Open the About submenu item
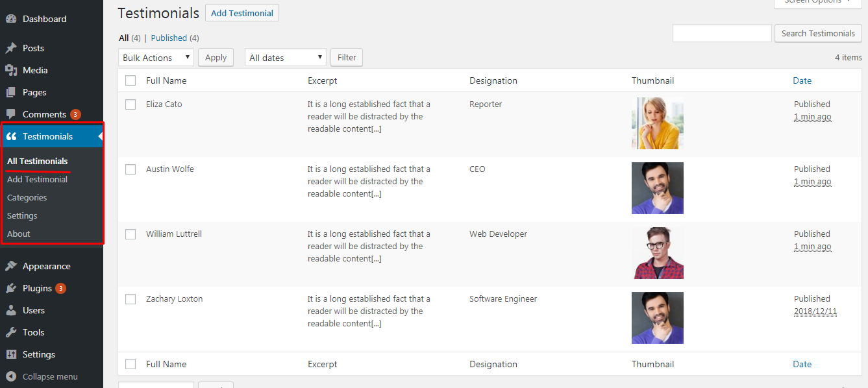868x388 pixels. coord(19,234)
